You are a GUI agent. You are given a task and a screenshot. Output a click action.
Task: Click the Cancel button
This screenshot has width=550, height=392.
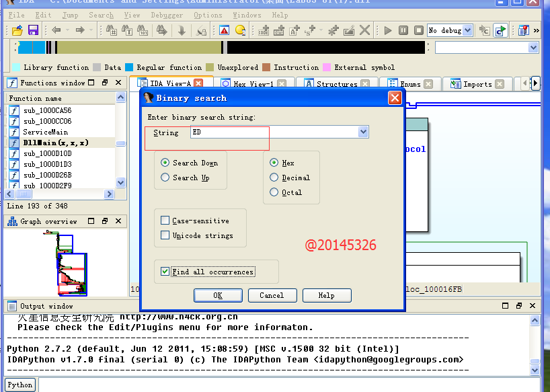pos(272,295)
